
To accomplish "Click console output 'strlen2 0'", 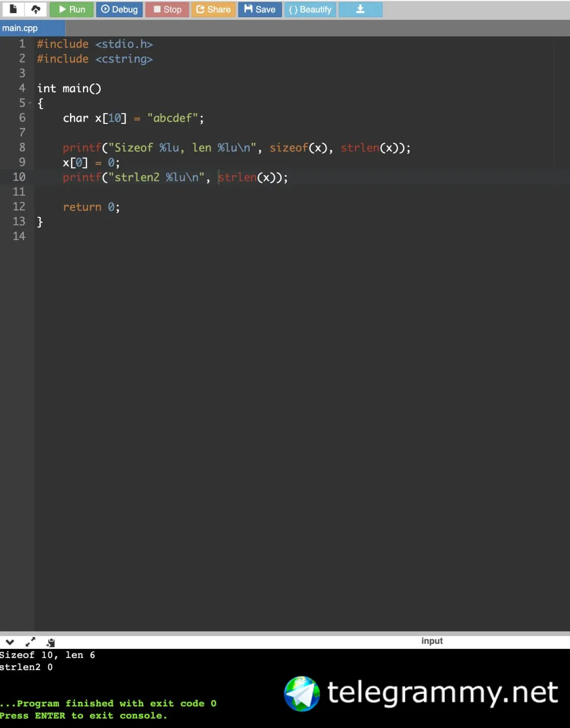I will click(x=26, y=667).
